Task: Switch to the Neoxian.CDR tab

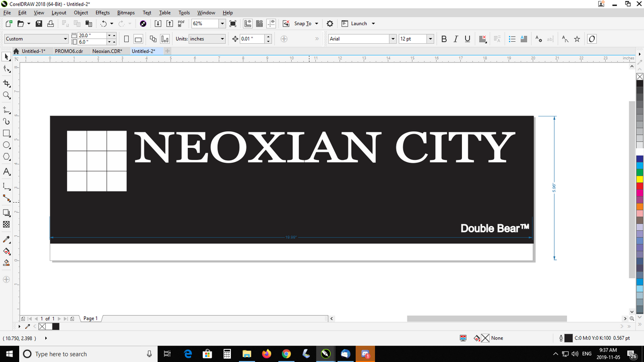Action: [107, 51]
